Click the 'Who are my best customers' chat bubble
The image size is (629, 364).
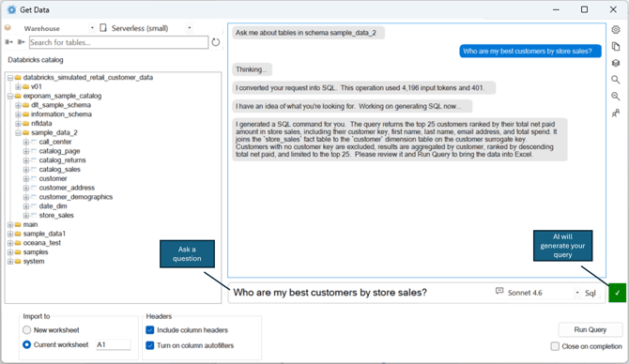click(529, 51)
